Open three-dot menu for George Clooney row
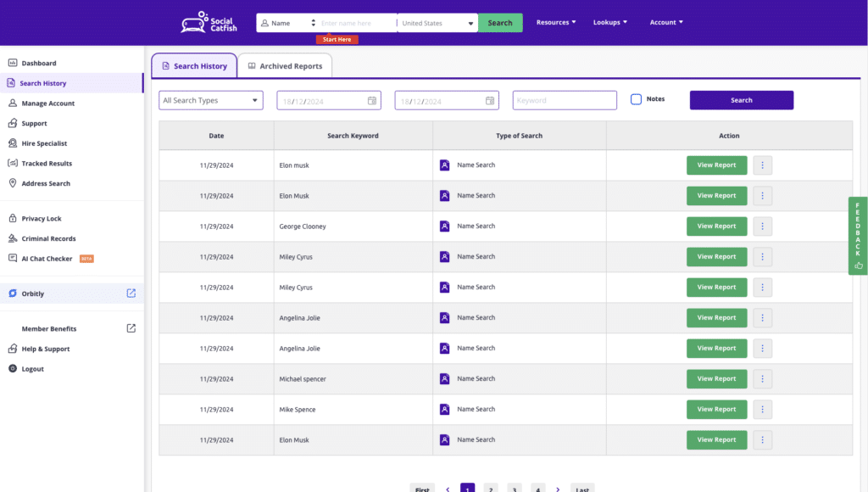868x492 pixels. pyautogui.click(x=763, y=226)
